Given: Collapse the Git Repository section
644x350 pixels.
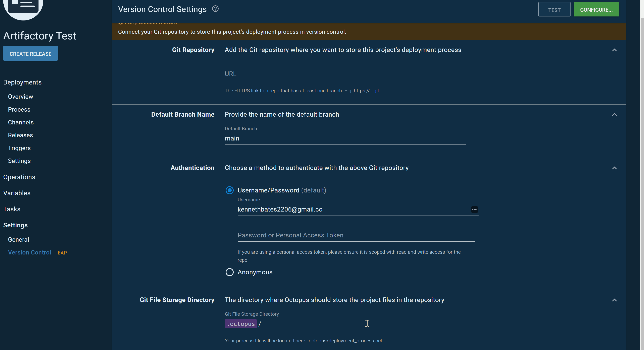Looking at the screenshot, I should tap(614, 50).
